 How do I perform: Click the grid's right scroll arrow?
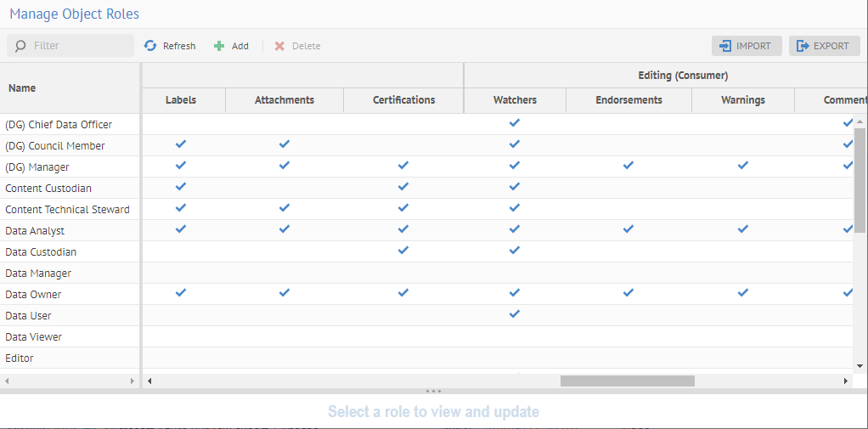[x=845, y=381]
